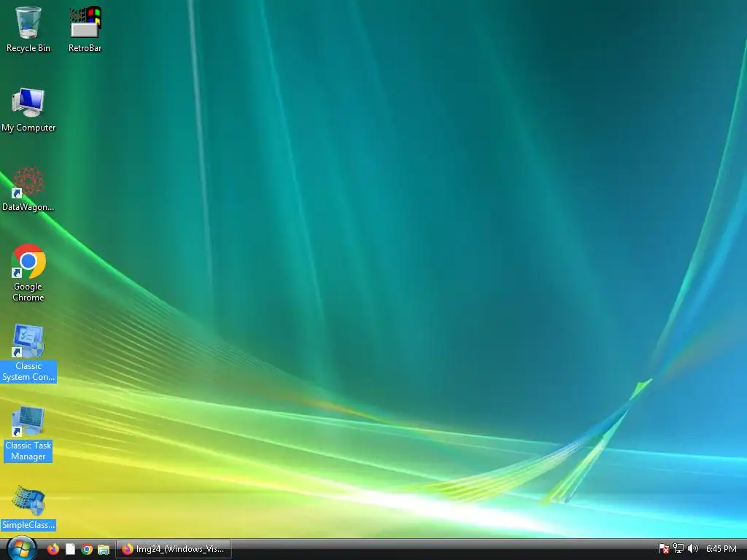Open the Windows Start orb

(21, 548)
